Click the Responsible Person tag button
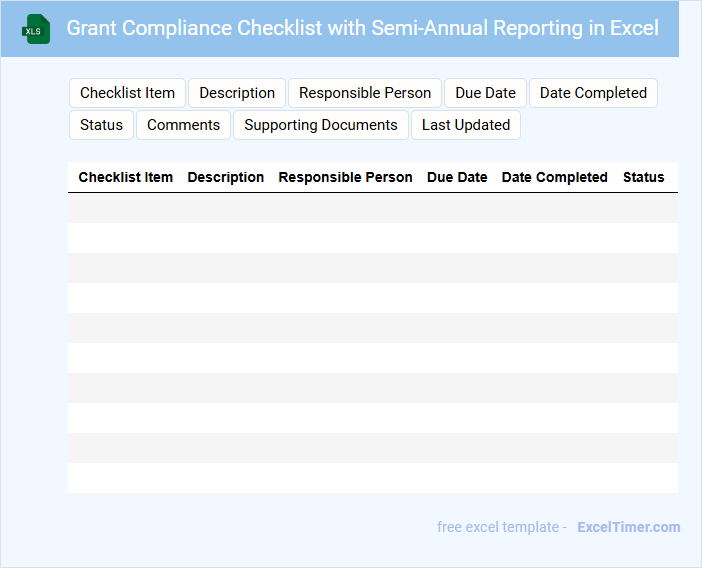Viewport: 702px width, 568px height. 365,93
